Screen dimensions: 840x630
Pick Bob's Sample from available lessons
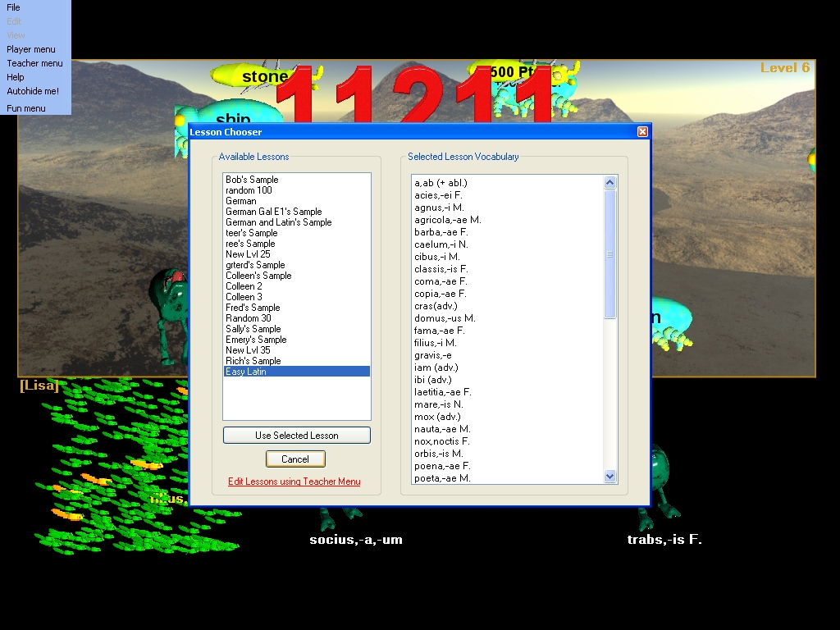[252, 180]
